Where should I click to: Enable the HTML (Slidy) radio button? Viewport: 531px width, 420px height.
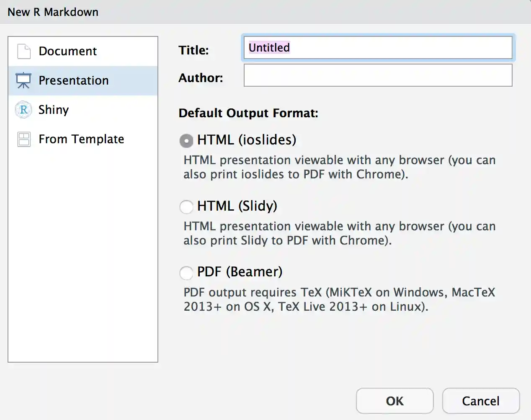pyautogui.click(x=186, y=206)
